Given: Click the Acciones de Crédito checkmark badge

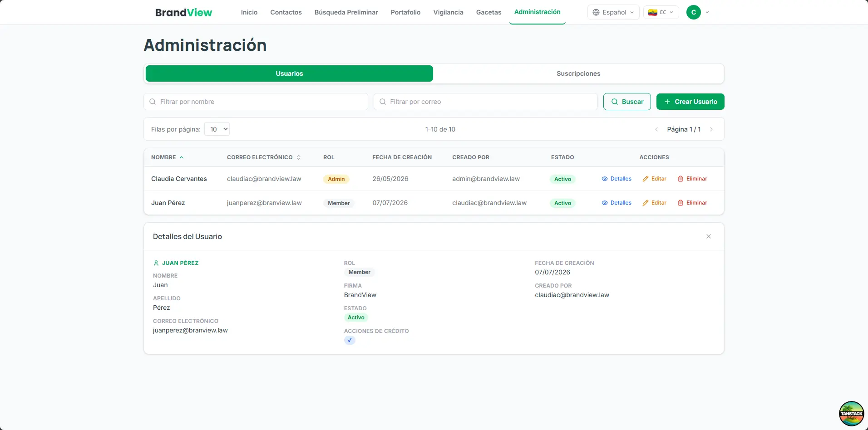Looking at the screenshot, I should coord(350,340).
